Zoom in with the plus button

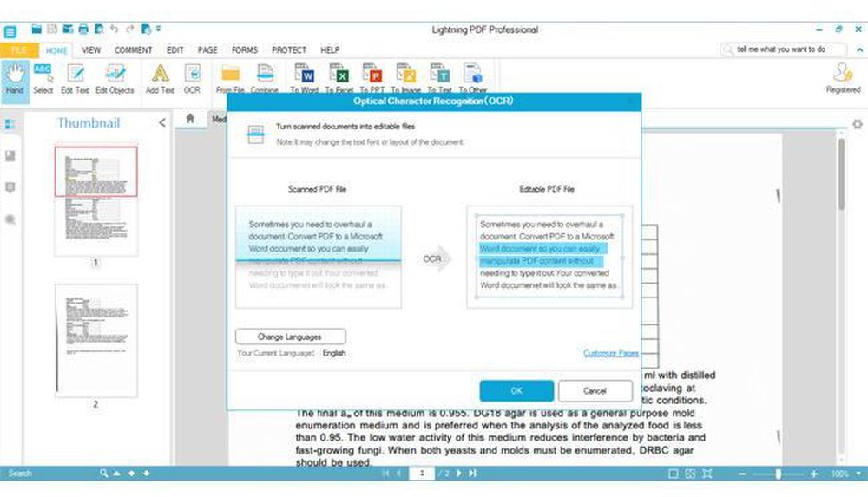(814, 474)
